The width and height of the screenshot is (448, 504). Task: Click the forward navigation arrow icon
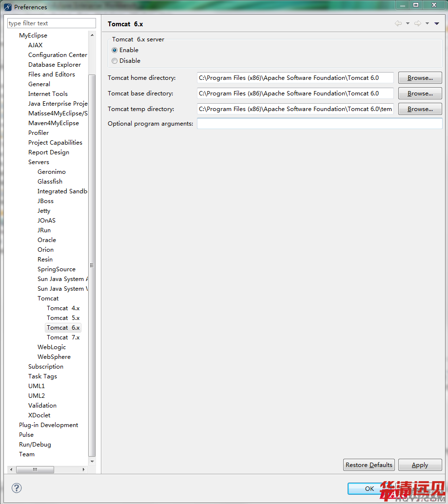point(417,23)
